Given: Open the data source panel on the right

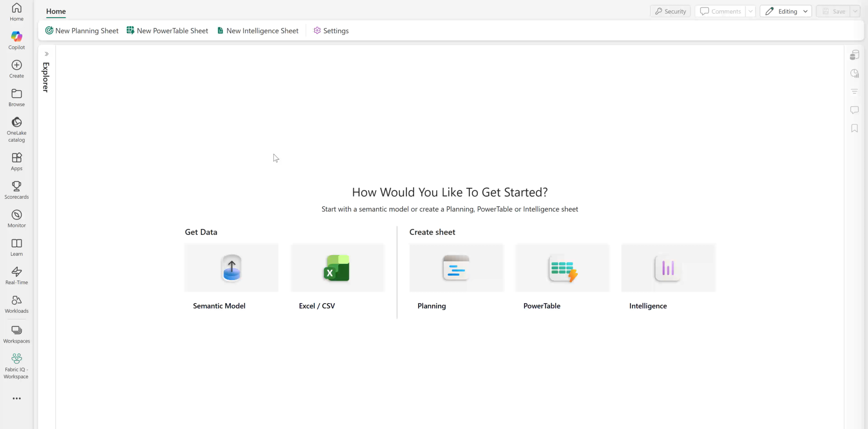Looking at the screenshot, I should [854, 54].
